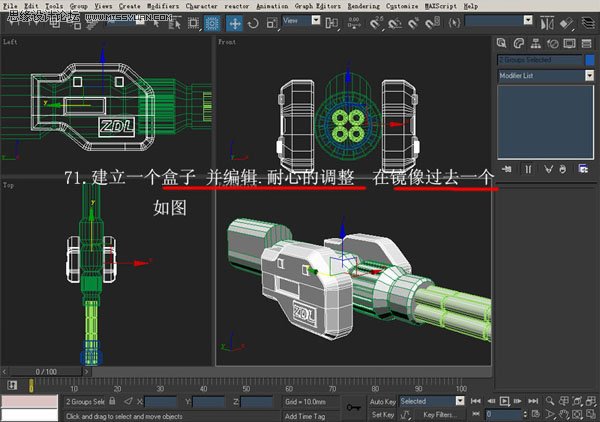The height and width of the screenshot is (422, 600).
Task: Click the time slider right arrow
Action: click(x=86, y=371)
